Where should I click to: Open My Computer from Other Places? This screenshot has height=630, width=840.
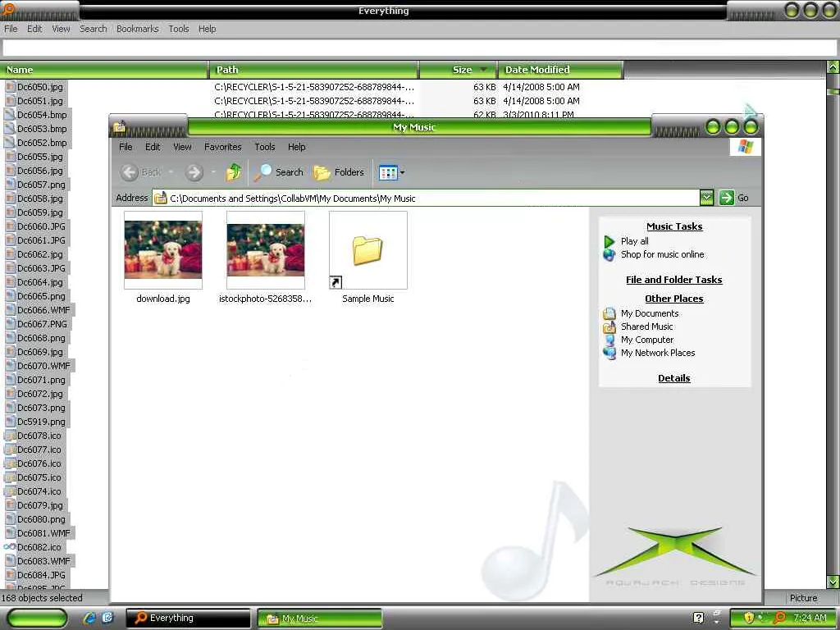pyautogui.click(x=647, y=340)
